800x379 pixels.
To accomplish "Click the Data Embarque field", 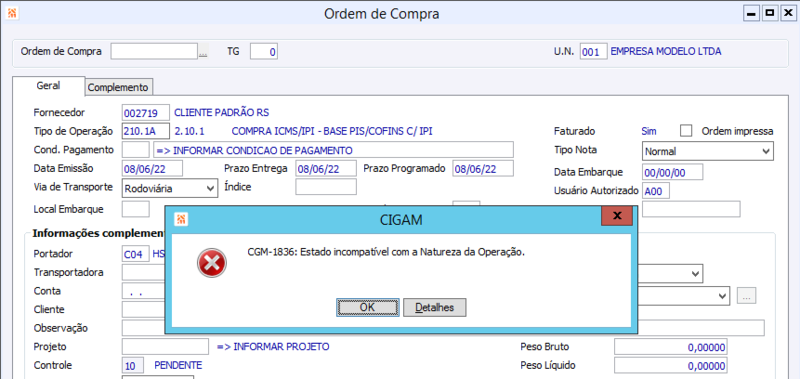I will 672,172.
